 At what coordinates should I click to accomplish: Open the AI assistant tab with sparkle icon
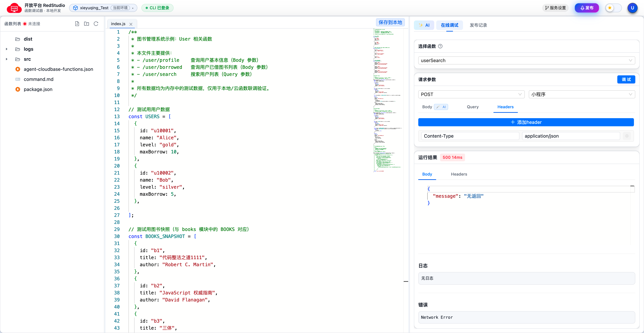point(424,25)
